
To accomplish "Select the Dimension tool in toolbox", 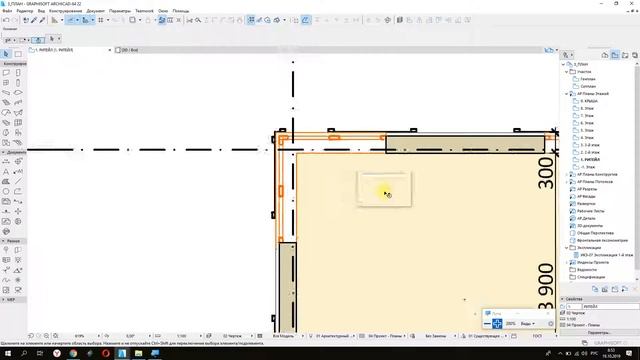I will point(6,161).
